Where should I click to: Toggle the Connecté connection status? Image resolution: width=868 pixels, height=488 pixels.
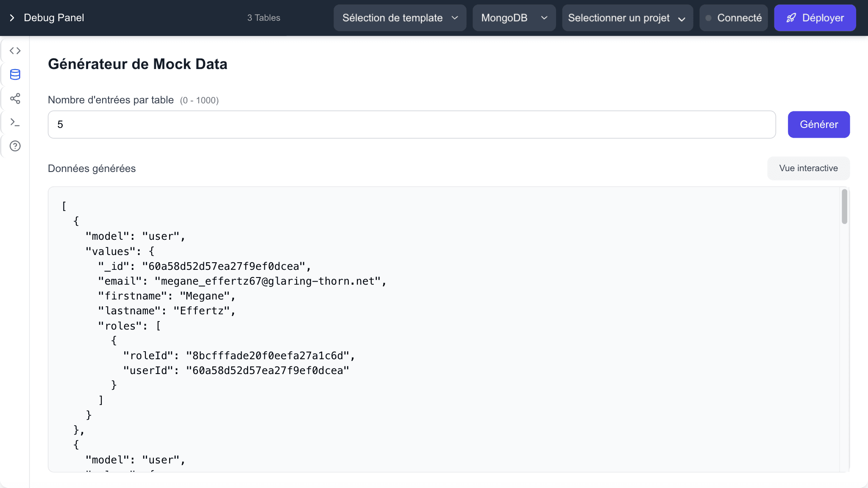pos(734,18)
